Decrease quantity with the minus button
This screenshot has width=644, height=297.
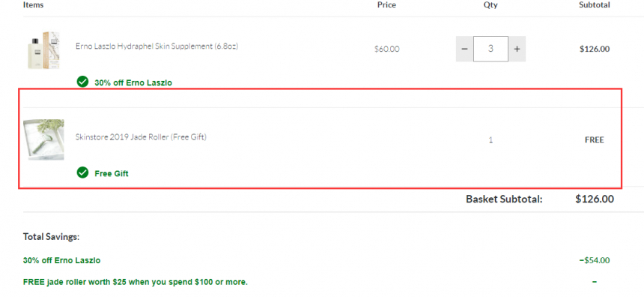(x=464, y=49)
